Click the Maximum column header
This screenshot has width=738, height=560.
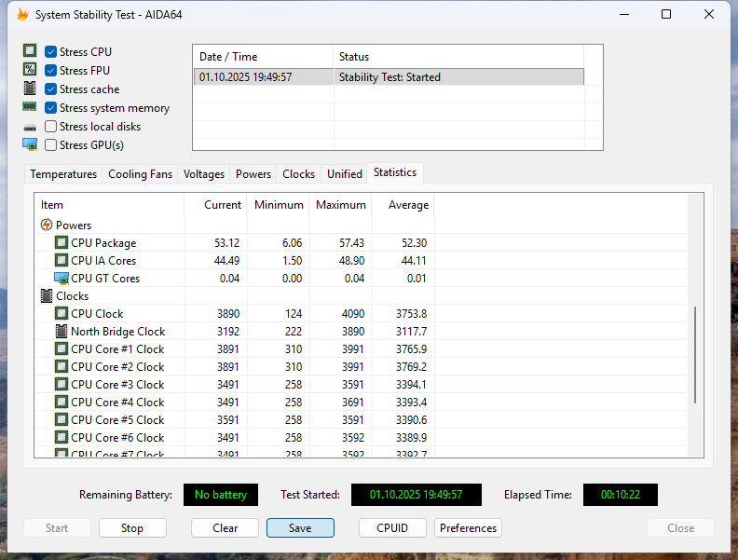point(340,205)
